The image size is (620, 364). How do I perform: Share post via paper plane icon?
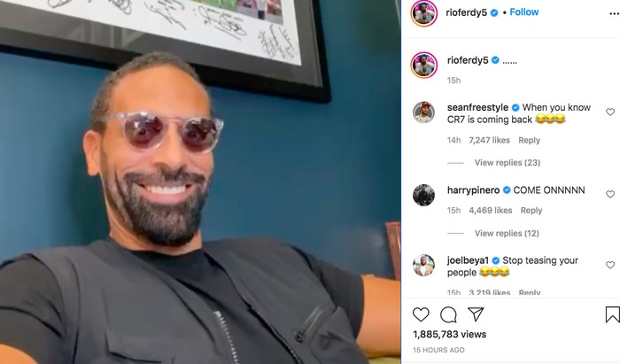(x=476, y=314)
